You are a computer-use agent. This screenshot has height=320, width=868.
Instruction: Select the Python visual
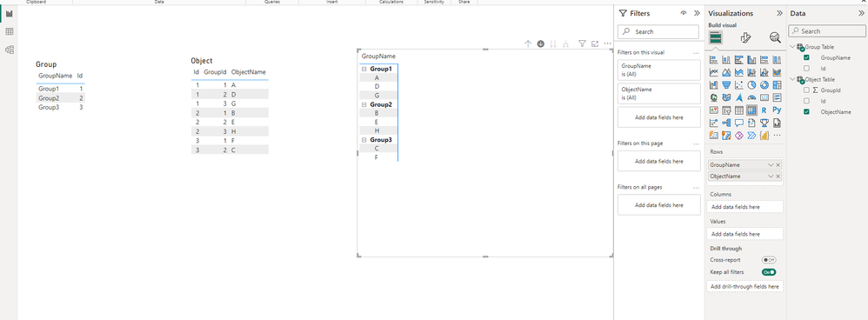pyautogui.click(x=778, y=110)
